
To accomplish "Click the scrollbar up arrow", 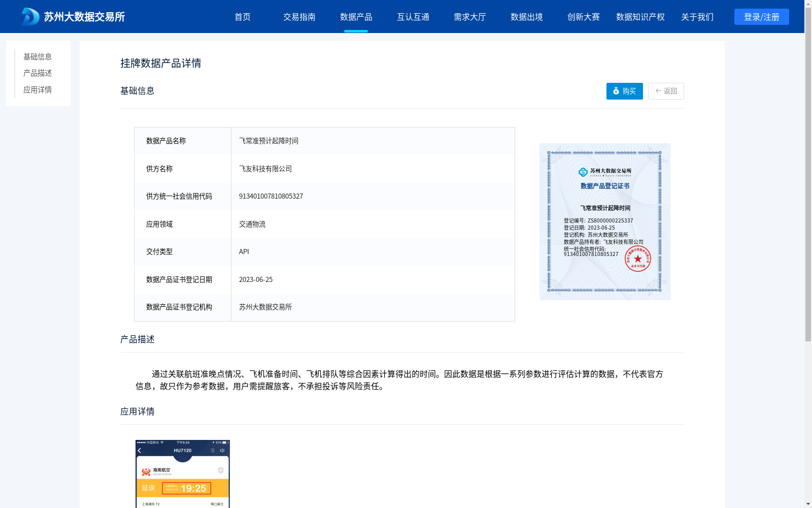I will (808, 4).
